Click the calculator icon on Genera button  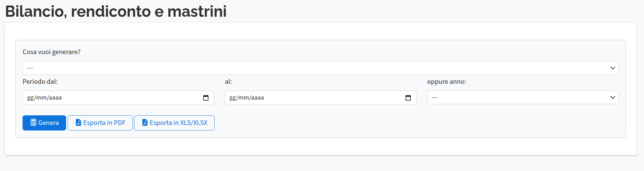[33, 123]
